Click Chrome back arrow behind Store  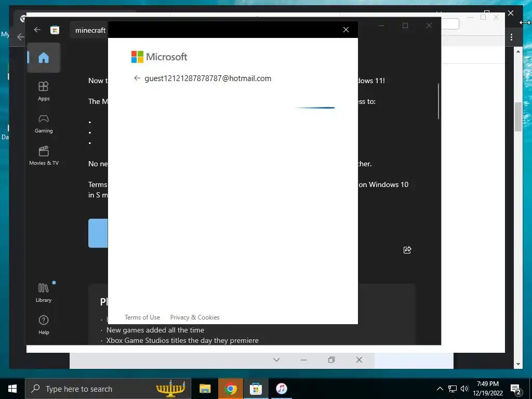coord(21,37)
